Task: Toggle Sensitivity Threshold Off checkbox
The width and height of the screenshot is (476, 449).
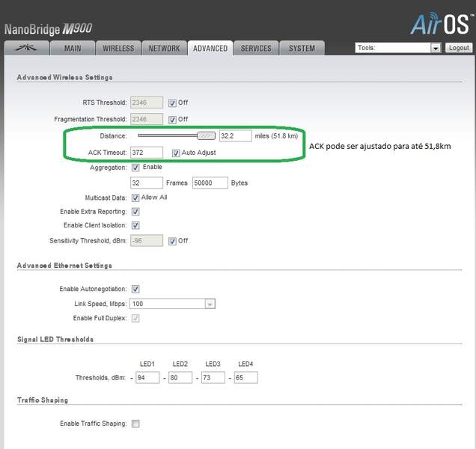Action: [172, 241]
